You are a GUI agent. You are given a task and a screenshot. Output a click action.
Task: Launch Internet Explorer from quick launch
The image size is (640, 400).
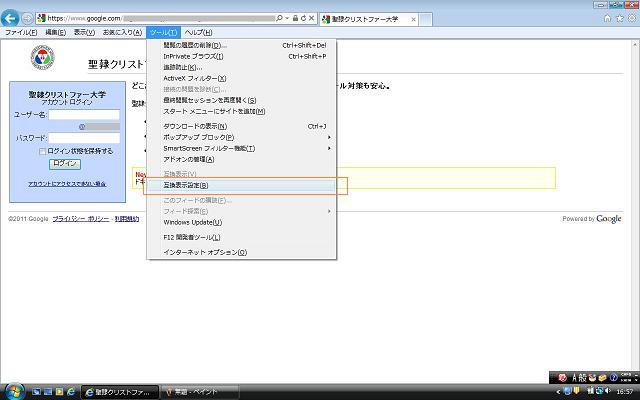click(x=71, y=392)
